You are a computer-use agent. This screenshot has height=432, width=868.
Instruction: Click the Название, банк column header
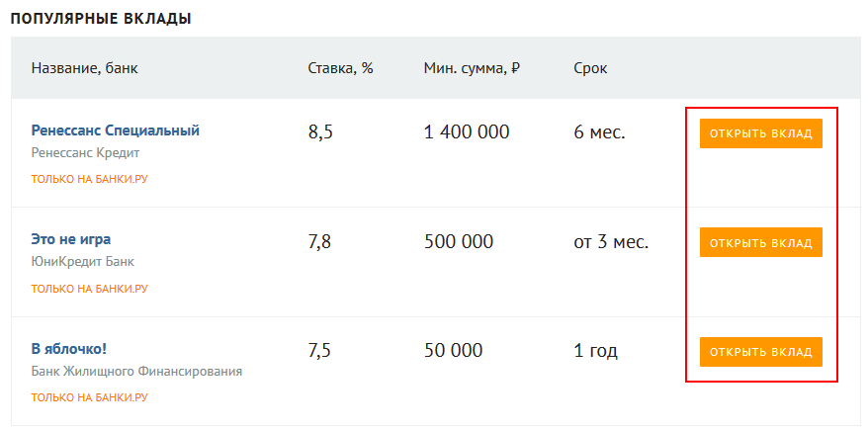coord(85,68)
